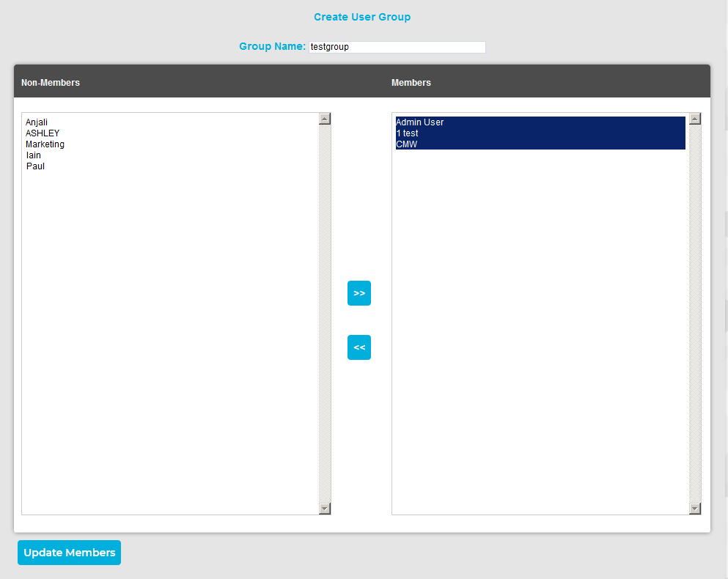
Task: Select ASHLEY in Non-Members list
Action: pos(43,133)
